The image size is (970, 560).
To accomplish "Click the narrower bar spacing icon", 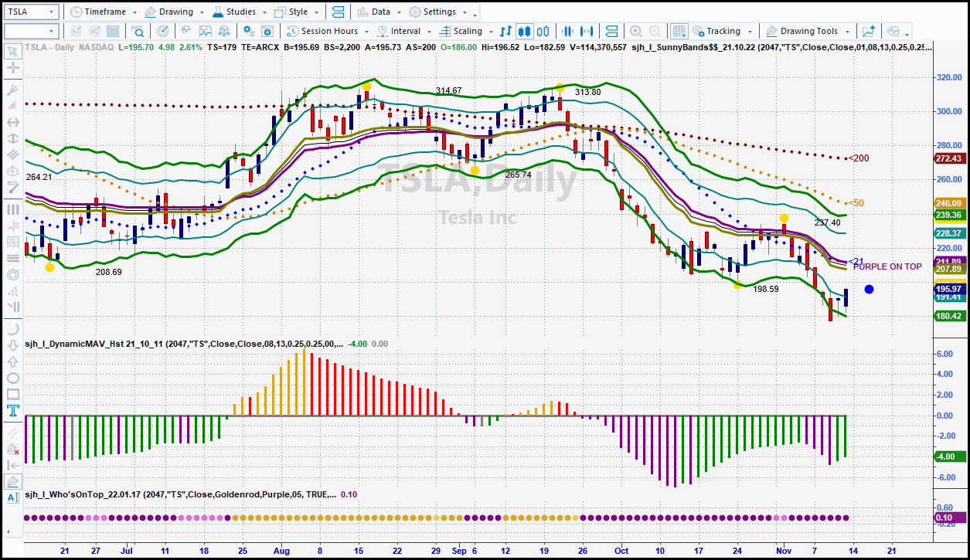I will click(569, 32).
